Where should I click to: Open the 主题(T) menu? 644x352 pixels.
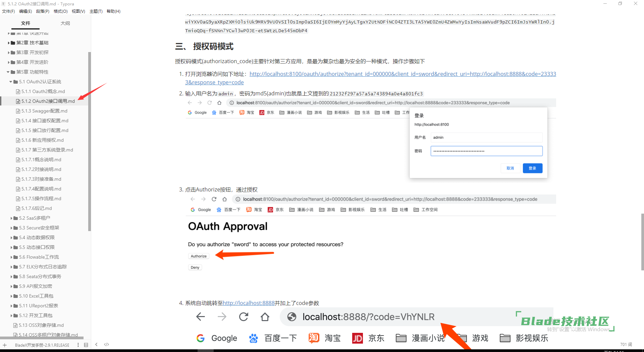click(x=96, y=11)
